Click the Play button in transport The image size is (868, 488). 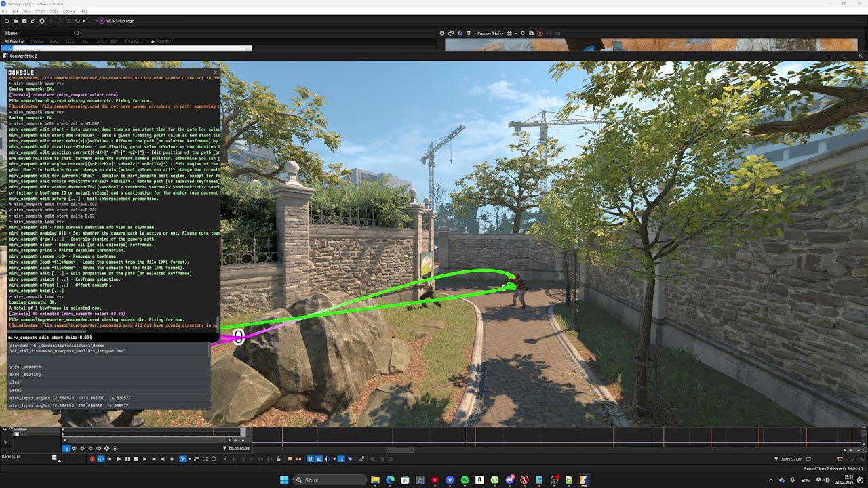(119, 459)
